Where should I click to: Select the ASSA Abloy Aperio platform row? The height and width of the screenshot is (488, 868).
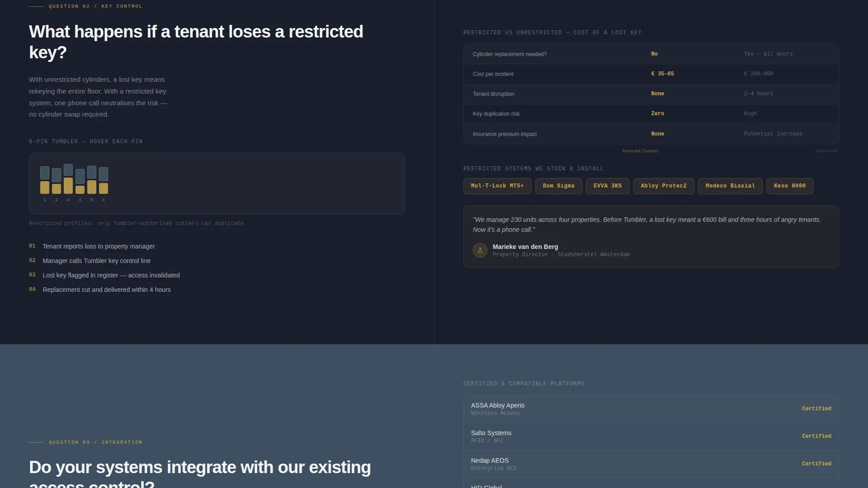click(x=651, y=409)
